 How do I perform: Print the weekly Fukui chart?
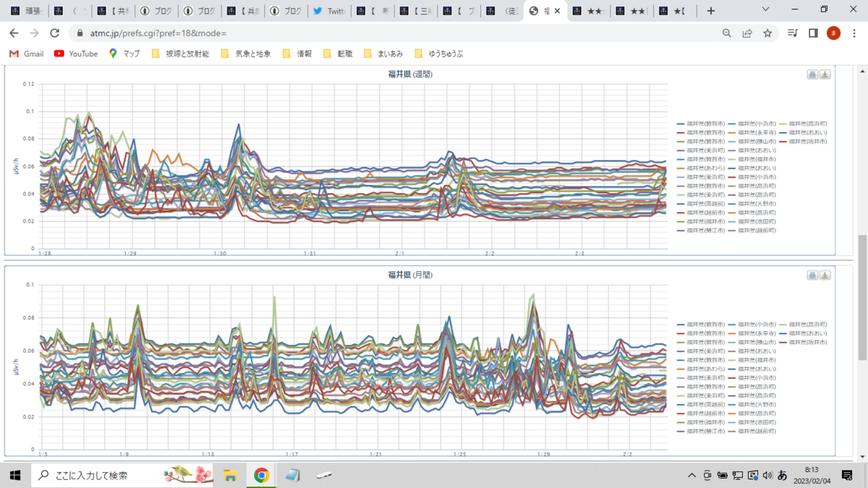pyautogui.click(x=812, y=74)
